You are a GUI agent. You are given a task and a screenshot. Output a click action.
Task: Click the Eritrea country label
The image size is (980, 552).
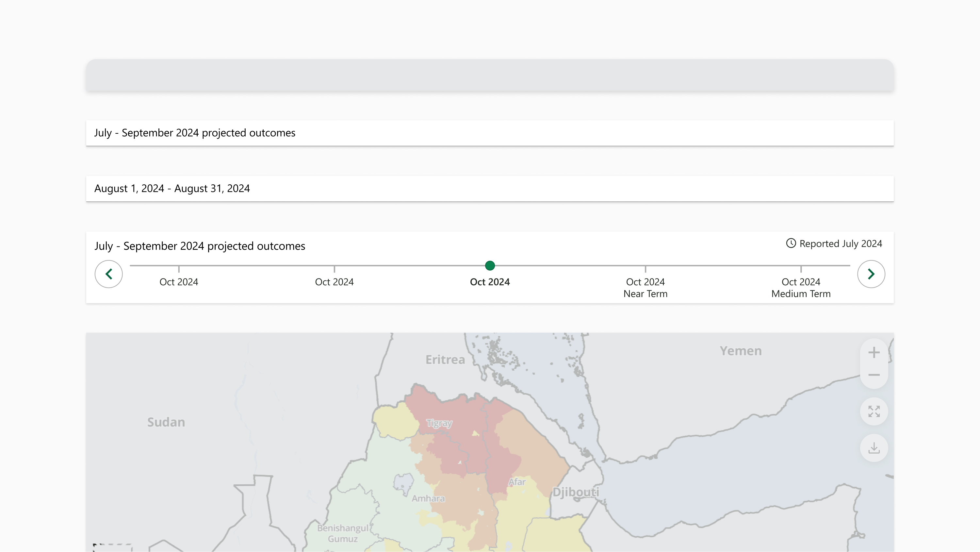pos(445,360)
